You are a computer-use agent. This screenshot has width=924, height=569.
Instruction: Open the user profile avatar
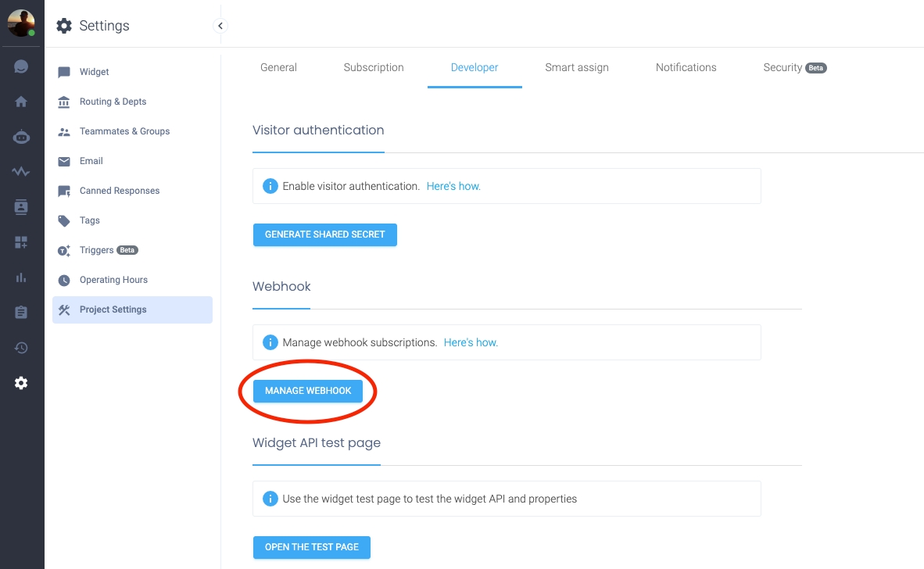click(21, 23)
